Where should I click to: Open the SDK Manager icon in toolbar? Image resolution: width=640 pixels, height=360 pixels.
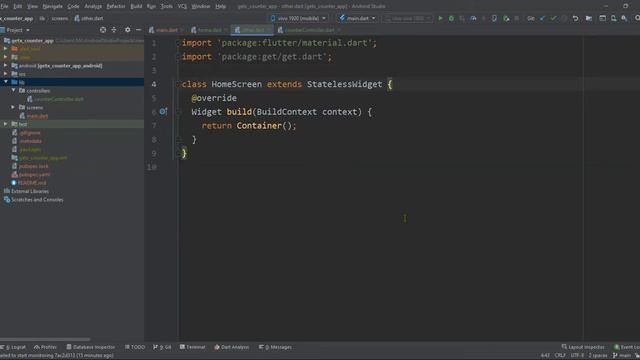tap(624, 18)
